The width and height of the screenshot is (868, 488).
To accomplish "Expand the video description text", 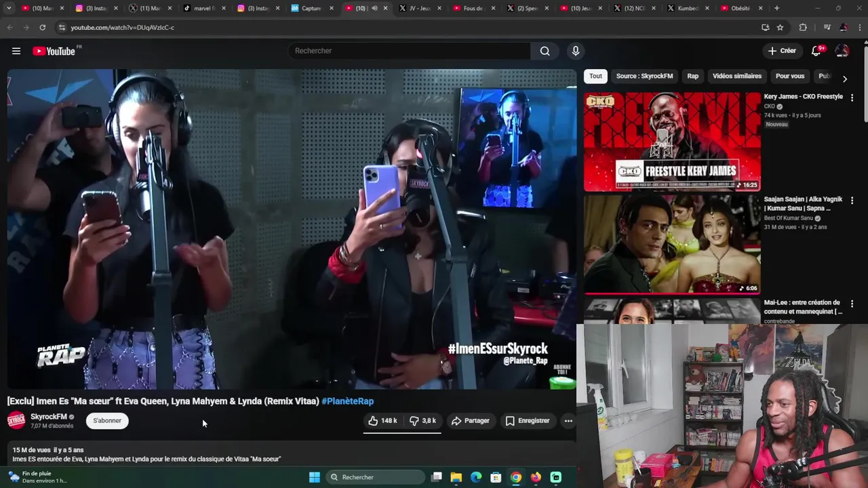I will tap(146, 459).
